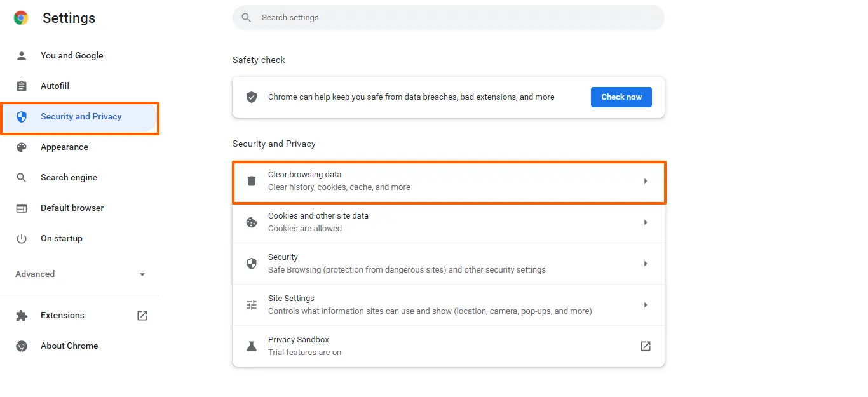868x397 pixels.
Task: Click 'Clear history, cookies, cache, and more' text
Action: [339, 187]
